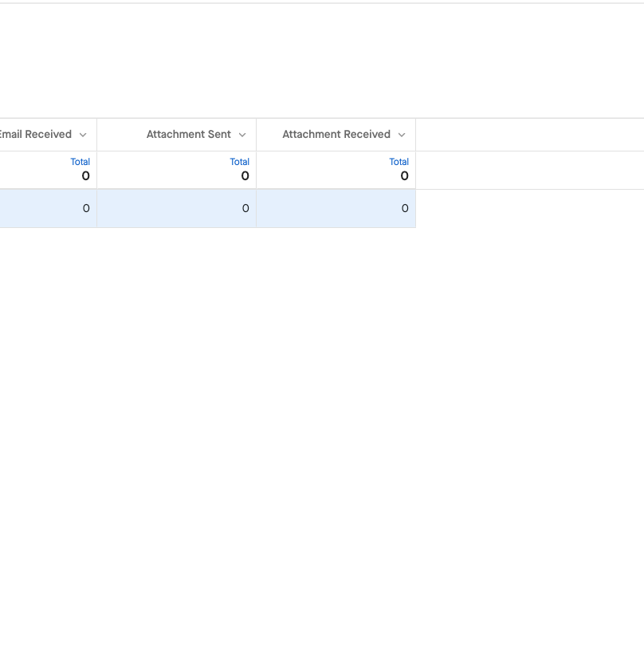The width and height of the screenshot is (644, 645).
Task: Open the Email Received column dropdown arrow
Action: (83, 135)
